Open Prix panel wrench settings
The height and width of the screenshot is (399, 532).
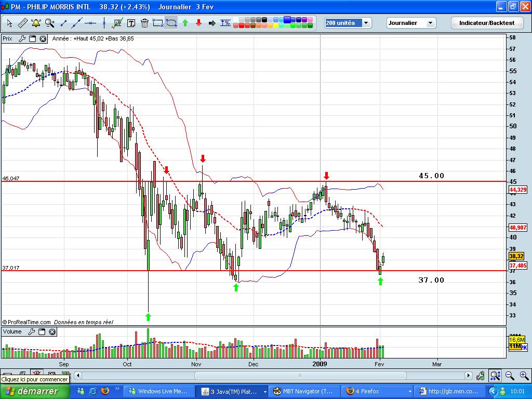(x=22, y=38)
